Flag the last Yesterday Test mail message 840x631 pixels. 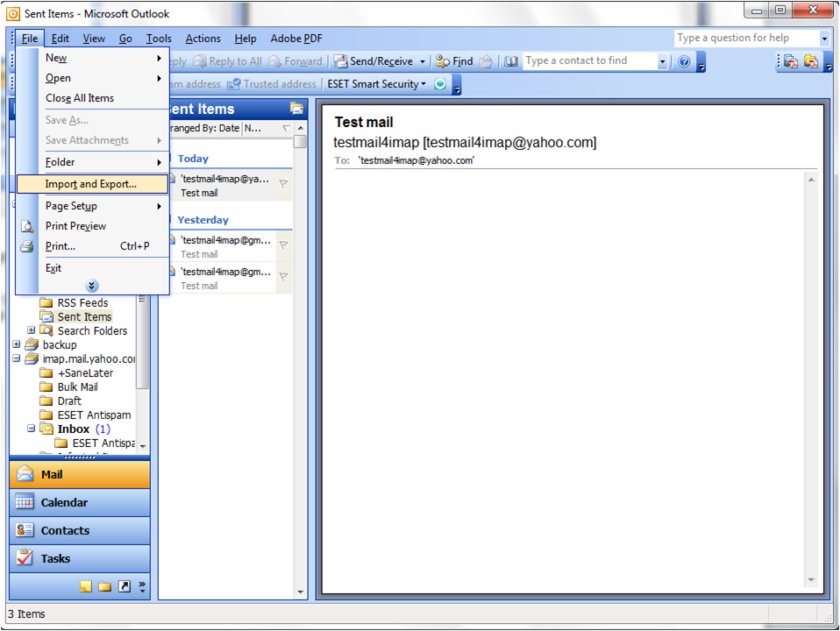(284, 276)
